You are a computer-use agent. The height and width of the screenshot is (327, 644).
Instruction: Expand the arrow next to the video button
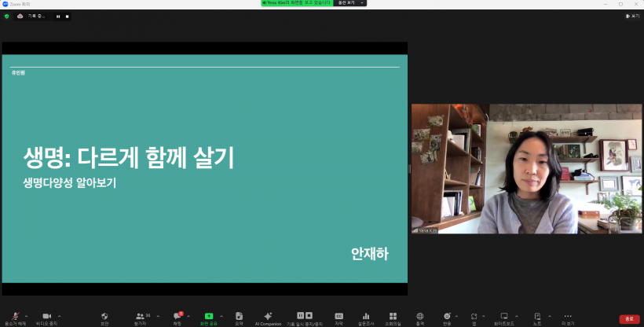[59, 316]
